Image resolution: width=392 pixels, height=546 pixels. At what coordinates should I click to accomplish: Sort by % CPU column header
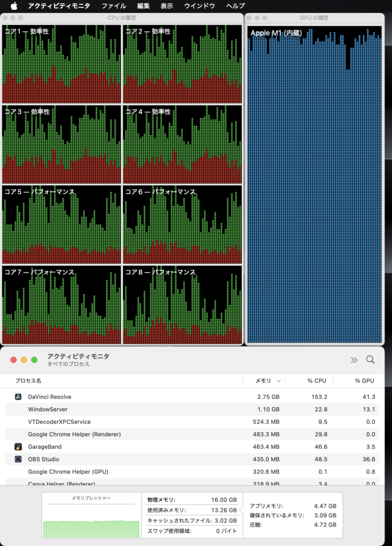pos(317,381)
